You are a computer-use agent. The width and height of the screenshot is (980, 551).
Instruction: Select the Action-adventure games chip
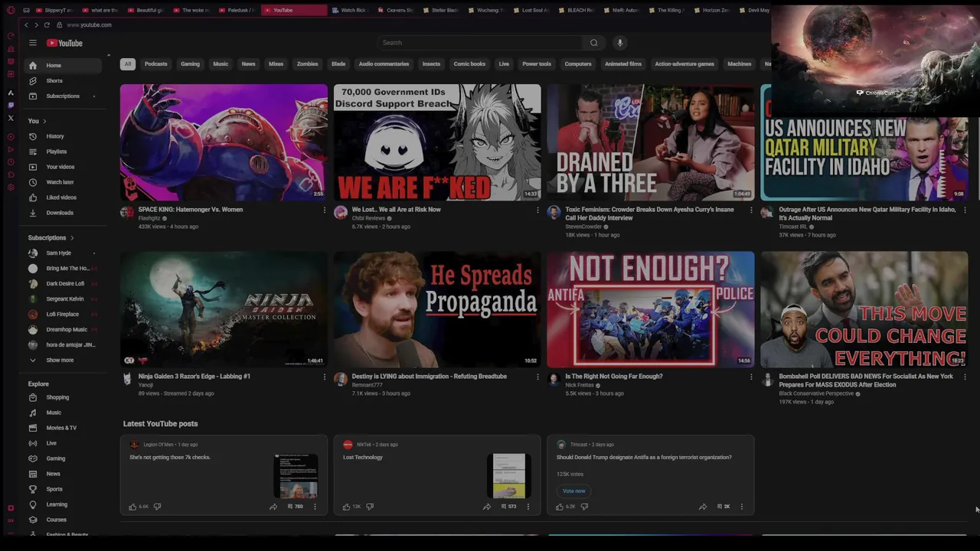(684, 64)
